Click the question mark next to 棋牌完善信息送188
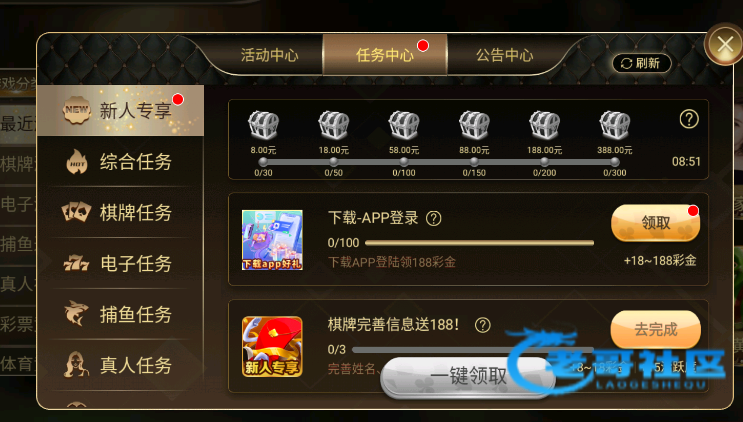Screen dimensions: 743x422 [x=482, y=325]
